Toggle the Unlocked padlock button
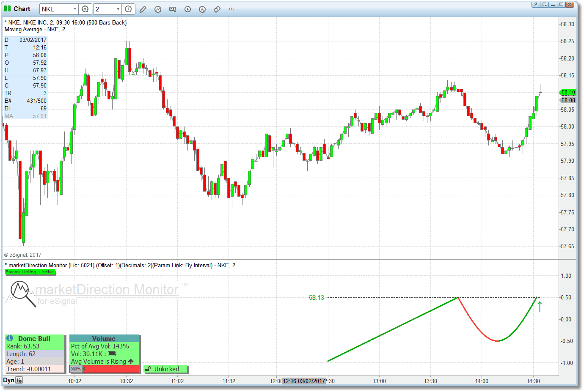The height and width of the screenshot is (392, 584). 165,369
